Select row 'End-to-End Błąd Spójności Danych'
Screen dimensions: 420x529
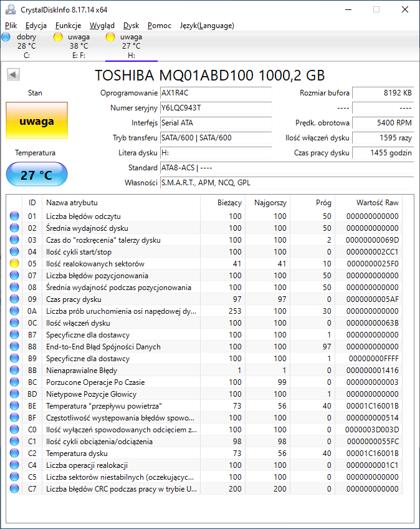click(204, 346)
